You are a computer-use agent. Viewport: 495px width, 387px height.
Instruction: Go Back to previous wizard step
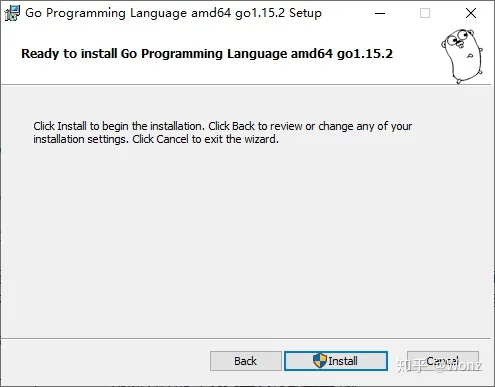246,361
